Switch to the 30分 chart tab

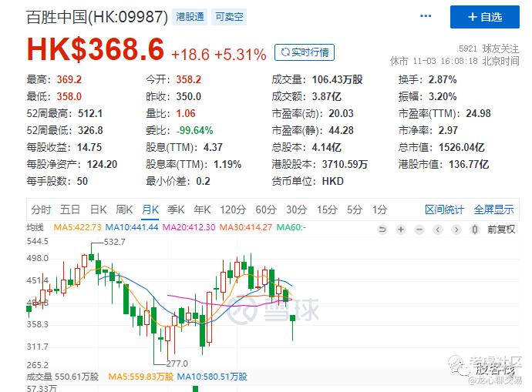297,209
